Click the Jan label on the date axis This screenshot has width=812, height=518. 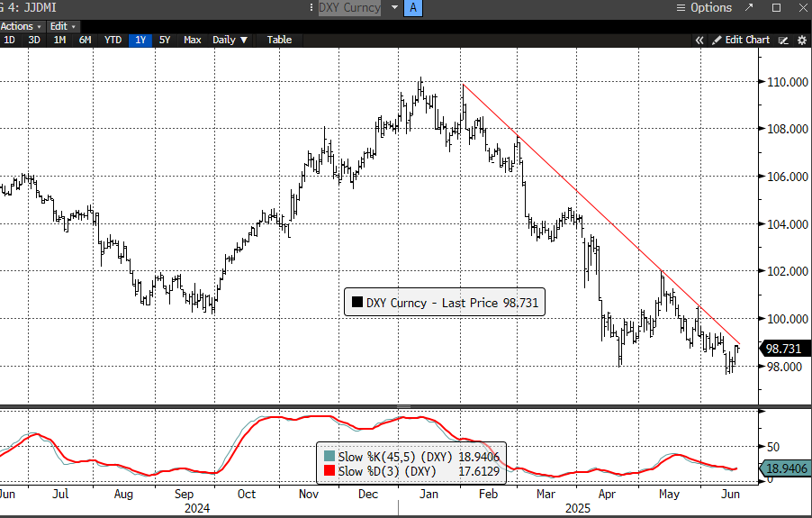tap(429, 495)
